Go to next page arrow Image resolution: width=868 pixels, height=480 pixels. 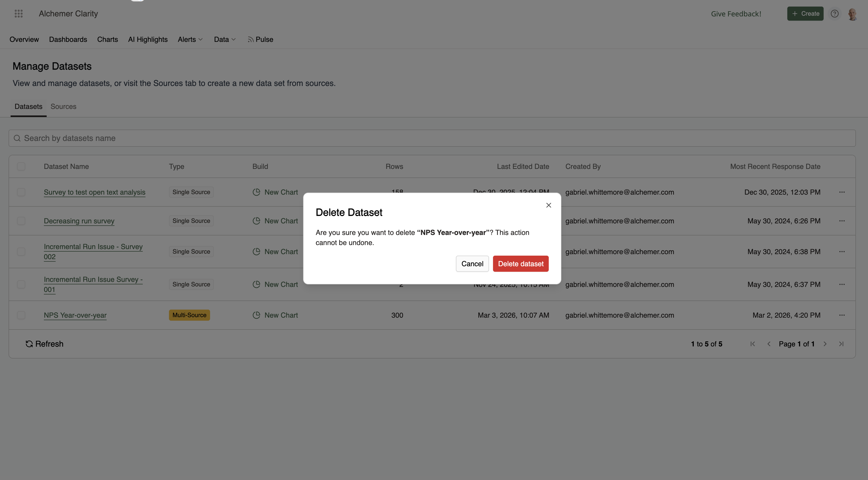point(825,344)
